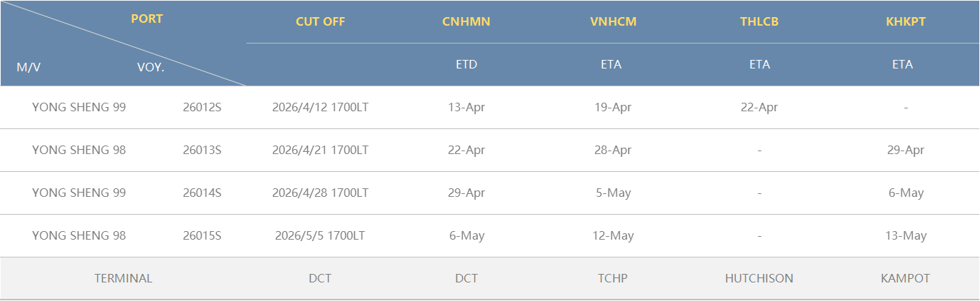Click the 6-May KHKPT ETA cell
The height and width of the screenshot is (301, 980).
pos(905,193)
